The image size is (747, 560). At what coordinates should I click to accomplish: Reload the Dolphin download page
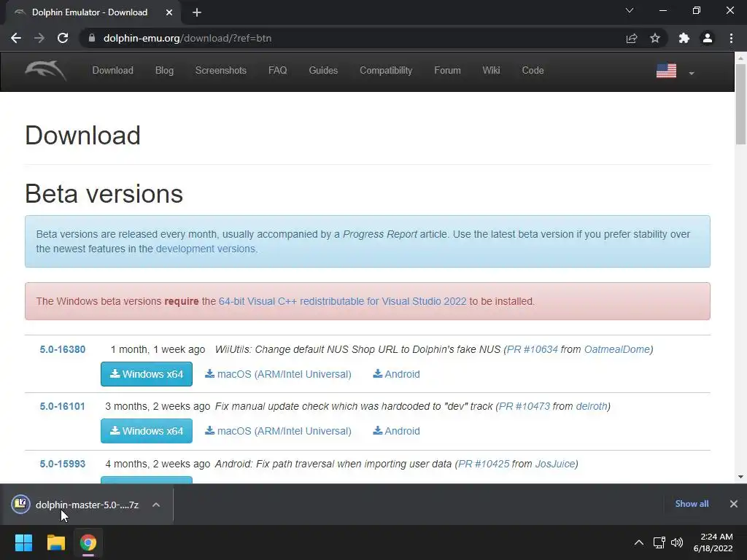(x=63, y=38)
